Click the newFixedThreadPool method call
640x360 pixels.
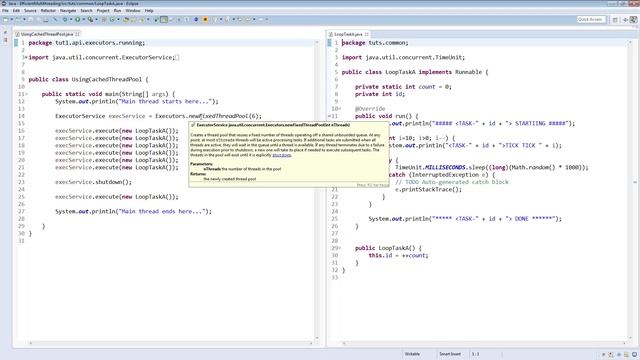click(218, 116)
